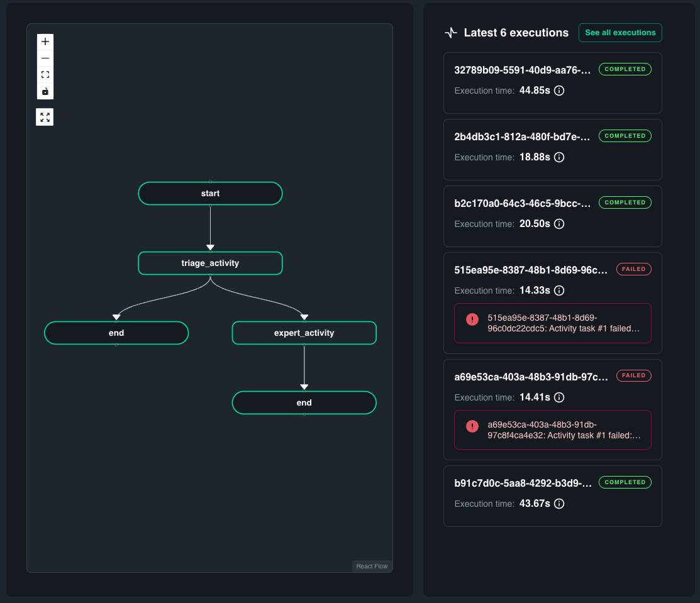Click the activity pulse icon beside Latest 6 executions
The height and width of the screenshot is (603, 700).
(x=450, y=32)
